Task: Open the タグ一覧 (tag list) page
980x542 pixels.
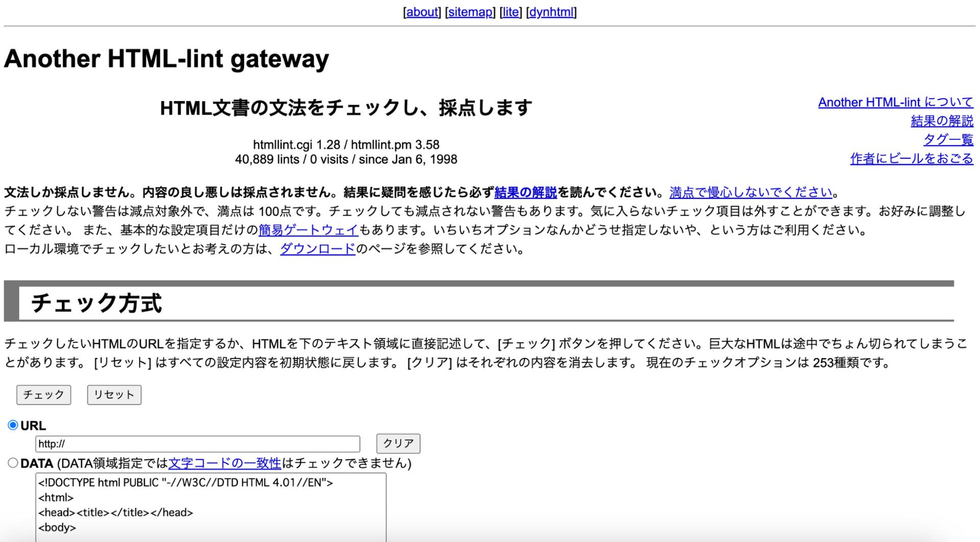Action: [x=947, y=139]
